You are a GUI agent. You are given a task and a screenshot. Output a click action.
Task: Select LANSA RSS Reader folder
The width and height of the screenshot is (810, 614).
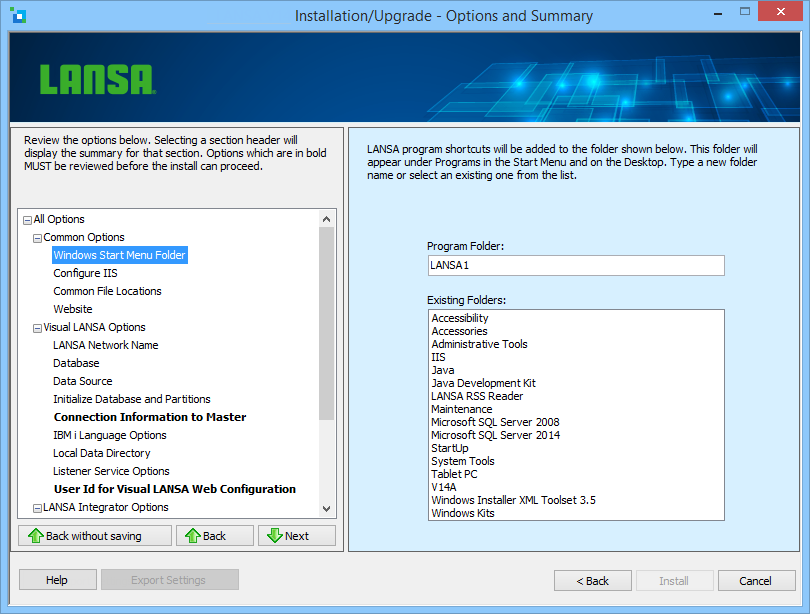(477, 396)
